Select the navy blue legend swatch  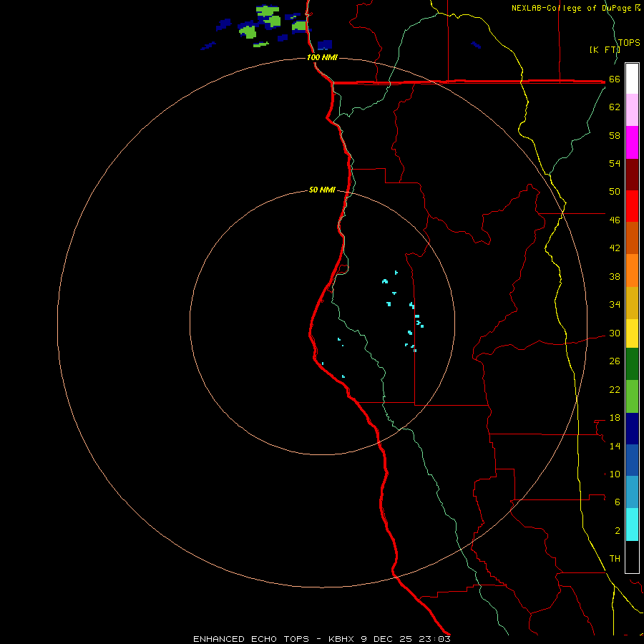632,429
